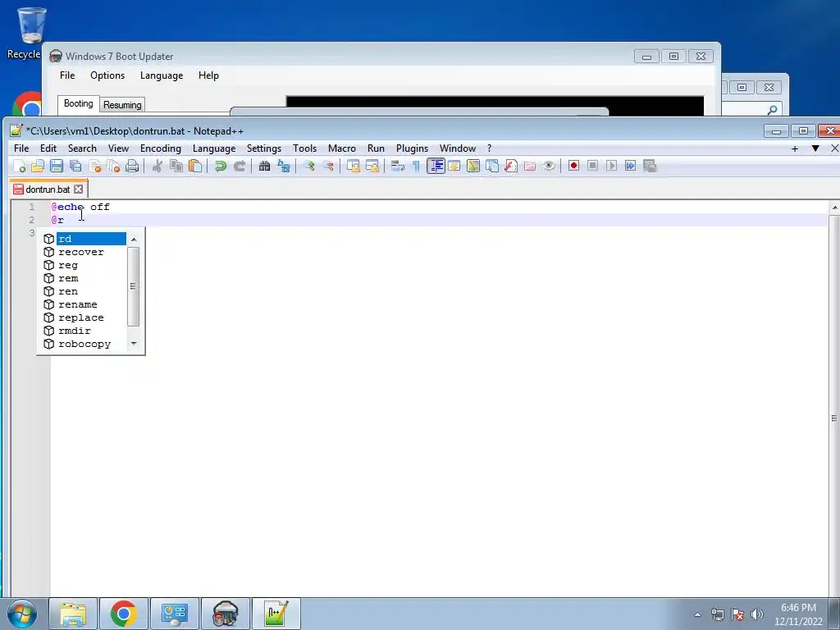Save the file using the Save icon
Image resolution: width=840 pixels, height=630 pixels.
pos(57,166)
